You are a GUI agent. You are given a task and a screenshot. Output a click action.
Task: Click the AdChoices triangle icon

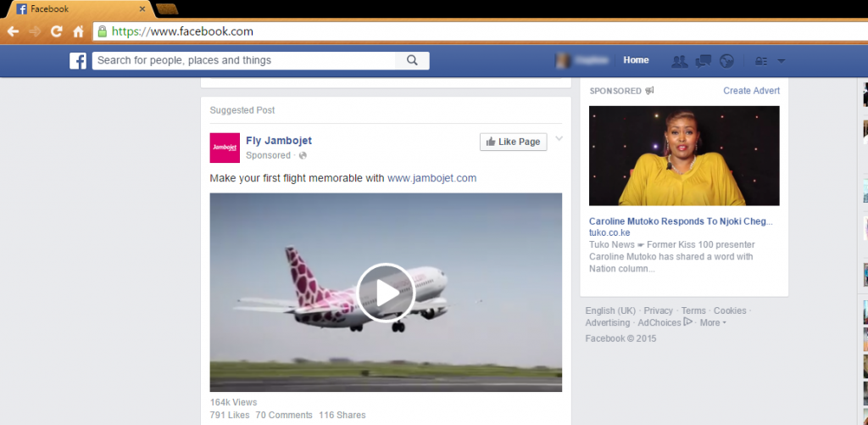[688, 322]
